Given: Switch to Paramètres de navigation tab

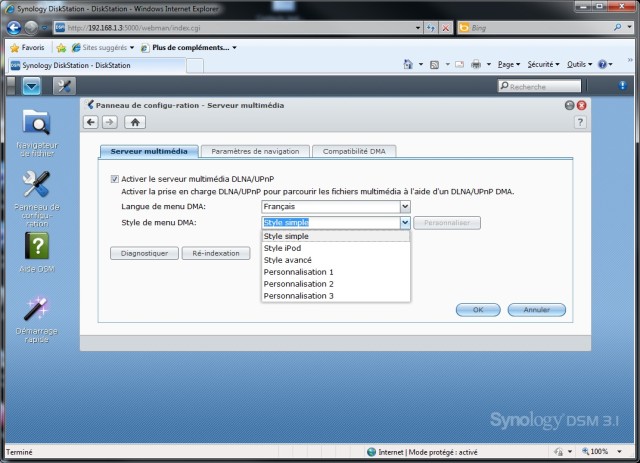Looking at the screenshot, I should 255,151.
